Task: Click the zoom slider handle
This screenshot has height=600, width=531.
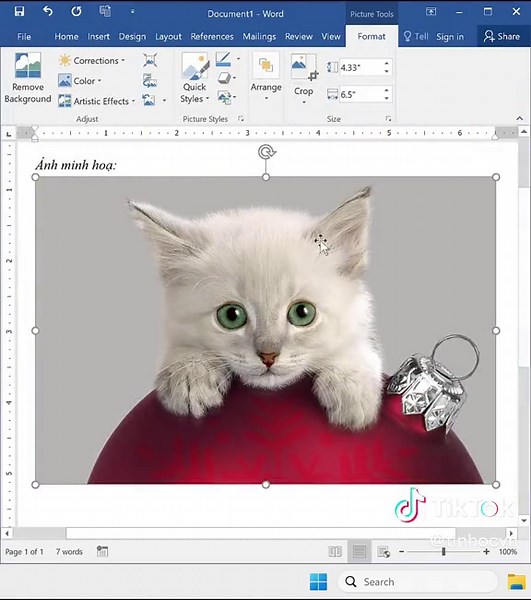Action: click(x=444, y=551)
